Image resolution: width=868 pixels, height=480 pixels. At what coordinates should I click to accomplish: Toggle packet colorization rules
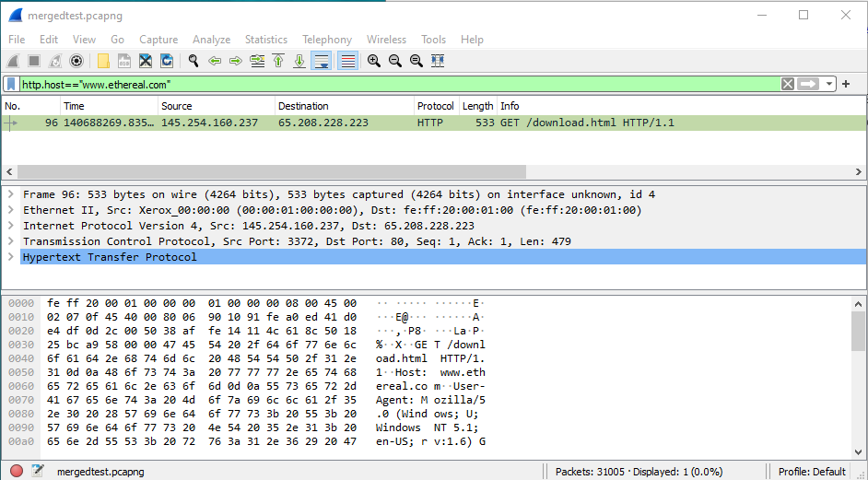[347, 61]
